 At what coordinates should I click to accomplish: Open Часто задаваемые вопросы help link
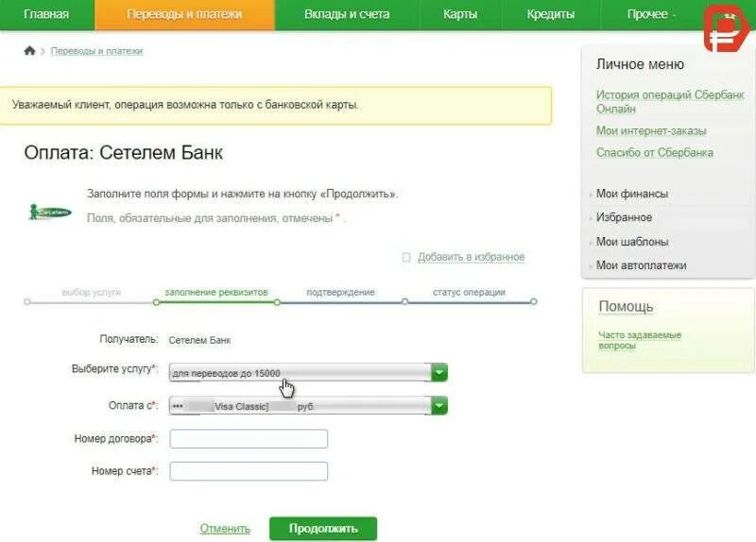click(x=640, y=340)
